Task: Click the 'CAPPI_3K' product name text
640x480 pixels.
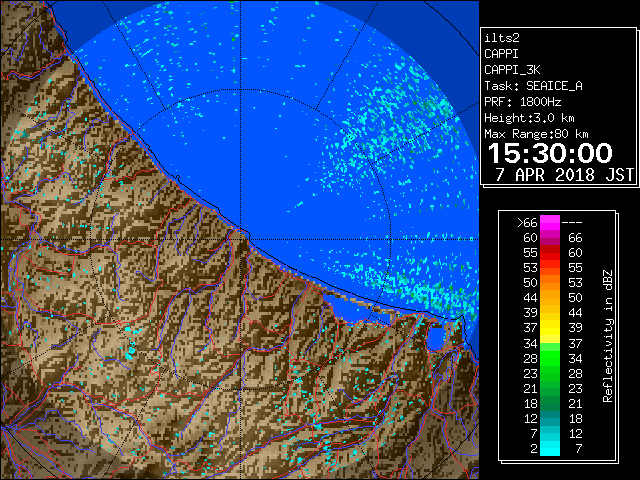Action: pyautogui.click(x=512, y=70)
